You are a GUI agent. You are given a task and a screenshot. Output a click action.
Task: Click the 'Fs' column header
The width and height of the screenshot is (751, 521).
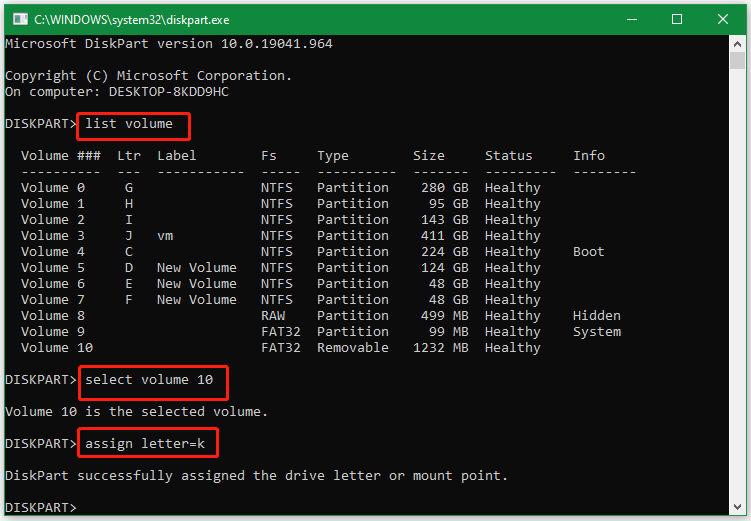coord(269,156)
